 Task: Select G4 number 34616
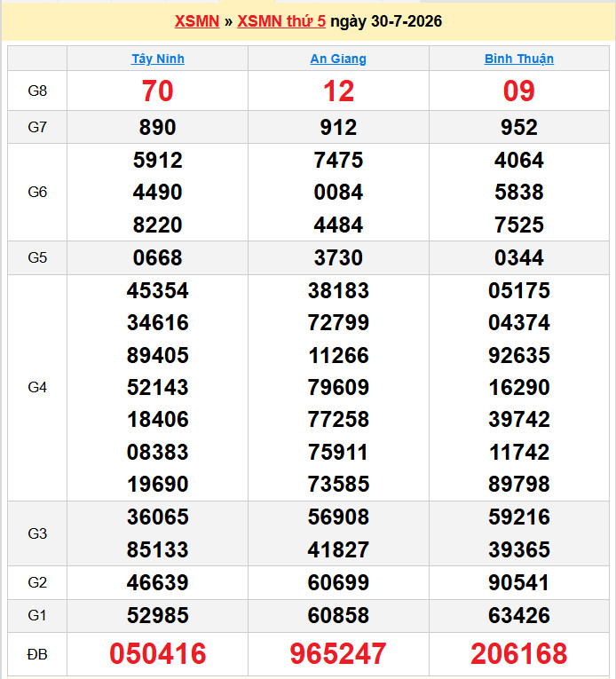pos(158,322)
